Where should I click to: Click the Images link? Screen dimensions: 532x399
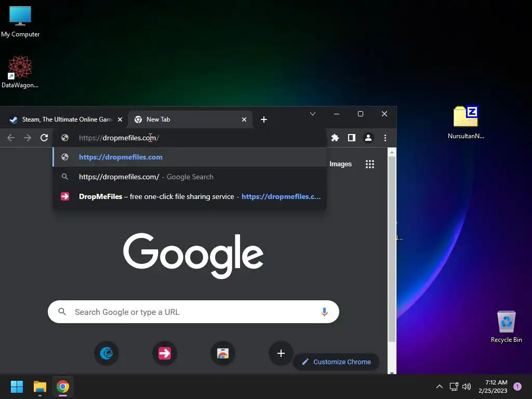click(x=340, y=164)
